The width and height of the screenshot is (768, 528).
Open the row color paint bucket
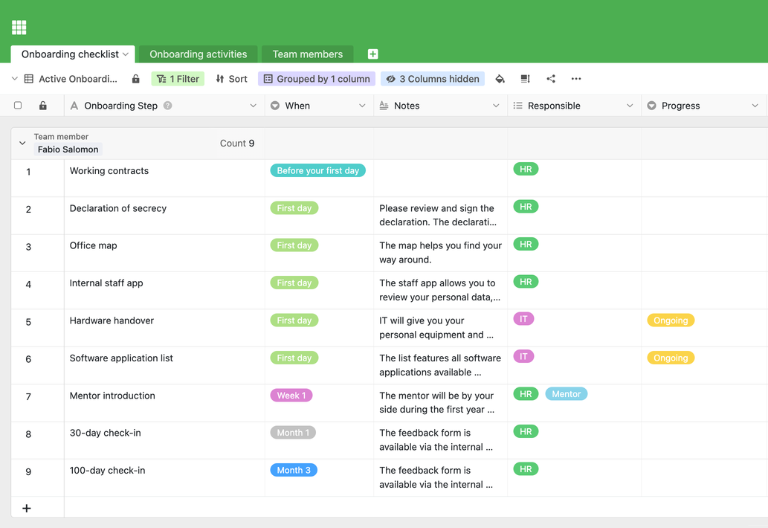click(x=500, y=79)
